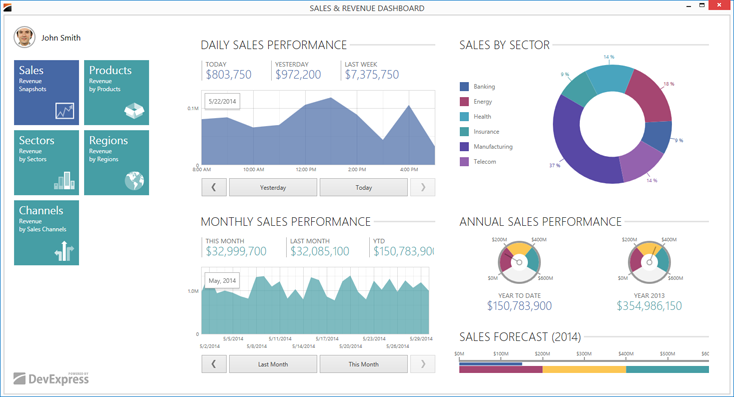Click the $354,986,150 year 2013 value

(x=649, y=306)
